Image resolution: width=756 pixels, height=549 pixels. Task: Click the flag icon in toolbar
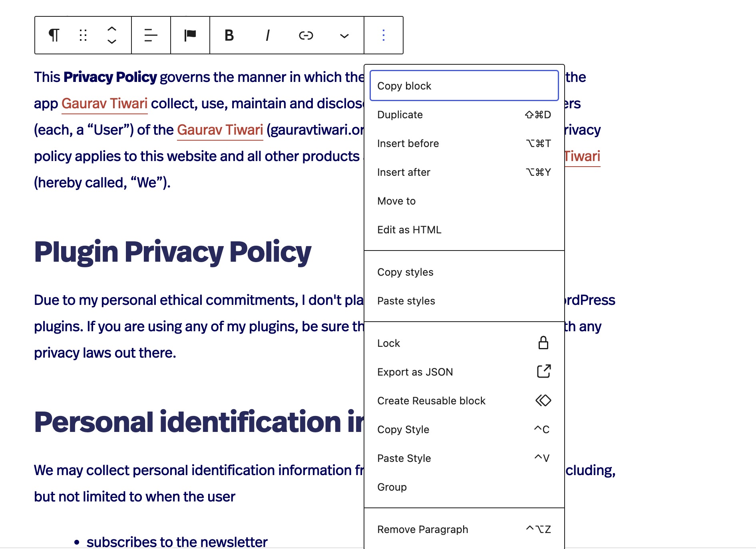point(190,35)
